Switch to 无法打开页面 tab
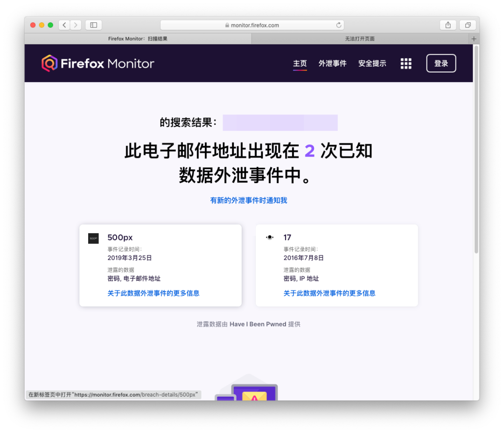 tap(360, 39)
